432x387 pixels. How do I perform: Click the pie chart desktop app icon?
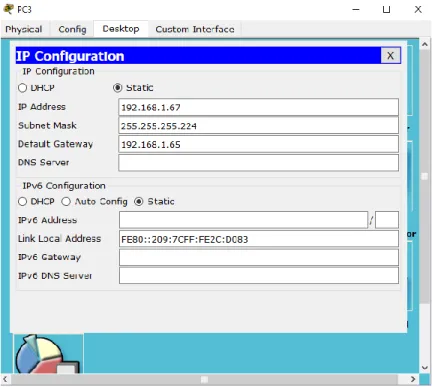click(x=48, y=353)
